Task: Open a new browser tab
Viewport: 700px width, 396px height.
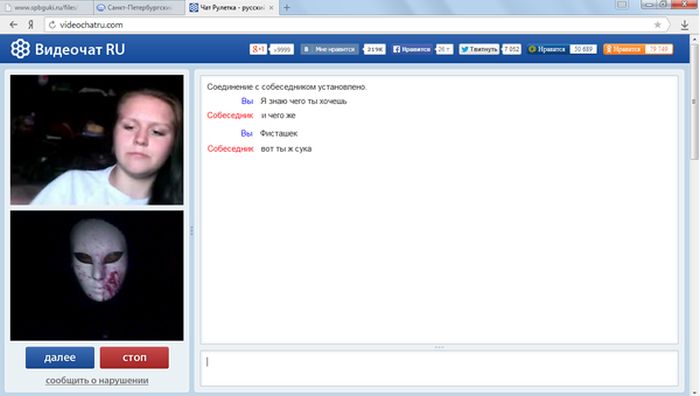Action: pos(287,8)
